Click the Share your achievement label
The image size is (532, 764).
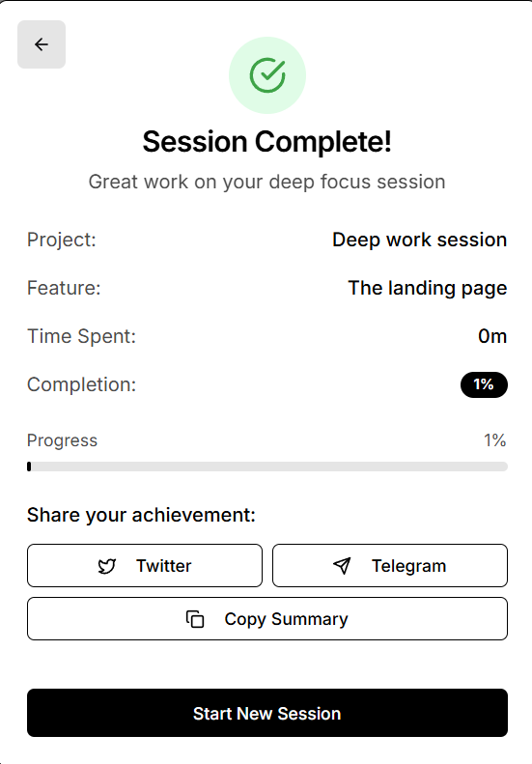(x=141, y=515)
